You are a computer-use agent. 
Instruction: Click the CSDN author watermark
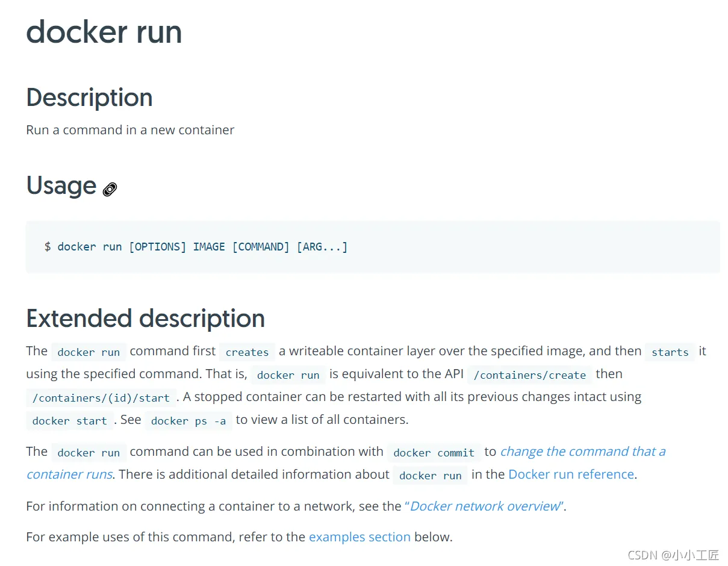coord(673,555)
